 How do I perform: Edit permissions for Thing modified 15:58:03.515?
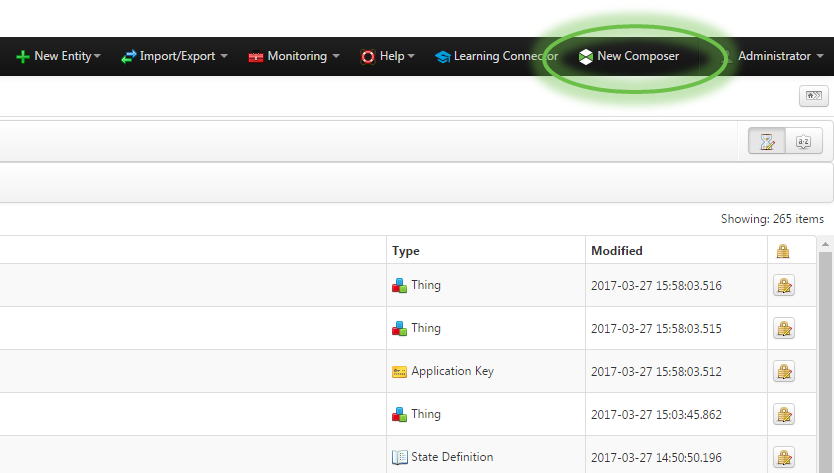click(783, 328)
